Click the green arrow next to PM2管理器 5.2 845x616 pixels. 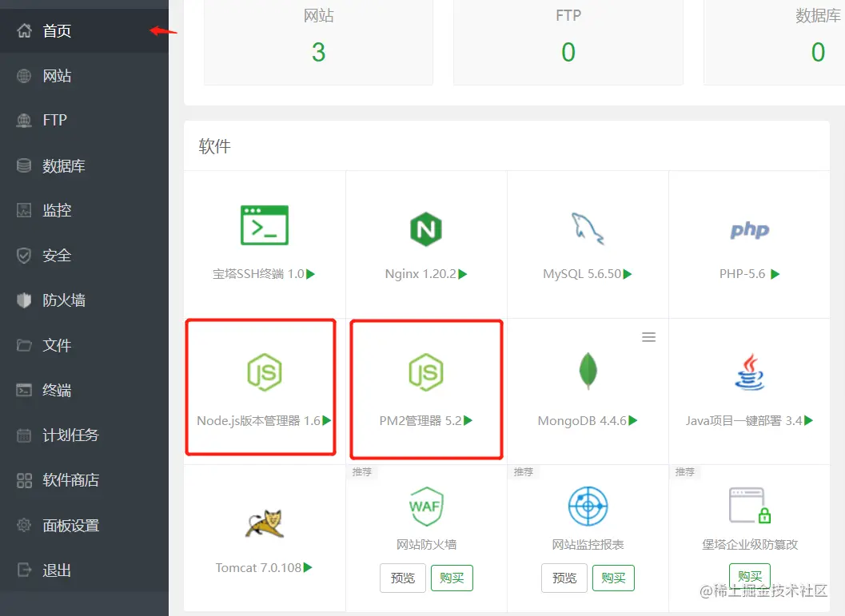[468, 420]
